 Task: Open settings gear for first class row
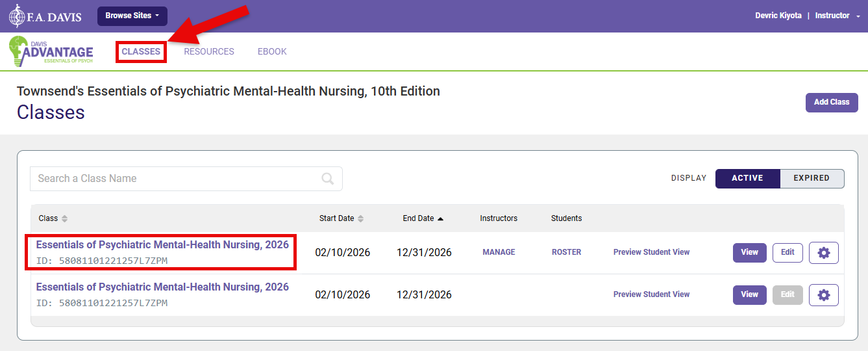coord(823,253)
